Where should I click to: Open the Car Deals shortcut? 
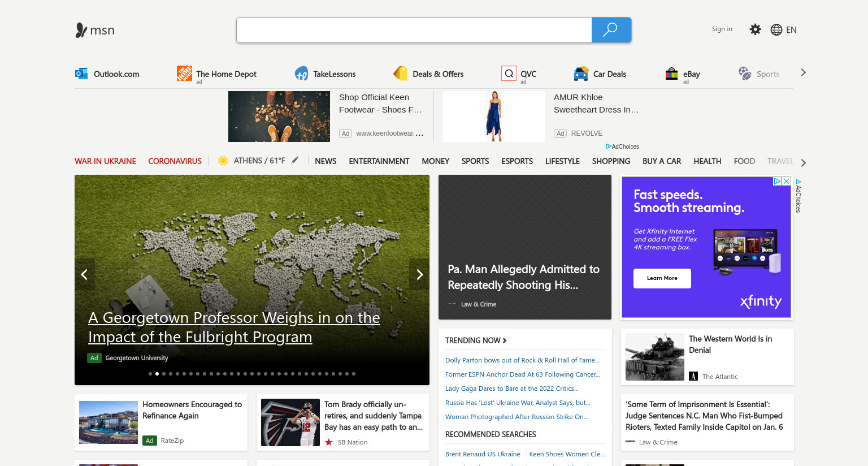coord(600,74)
